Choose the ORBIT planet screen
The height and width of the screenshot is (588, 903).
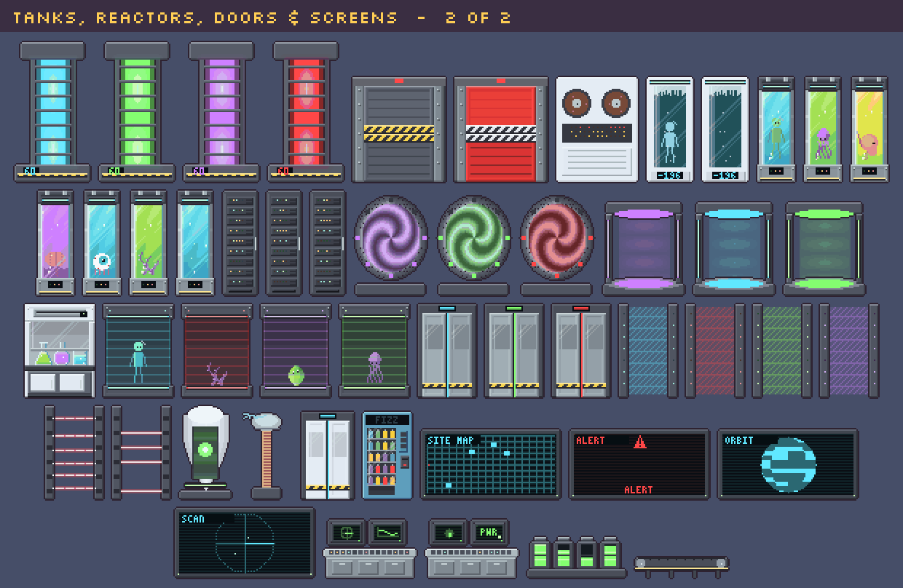788,464
